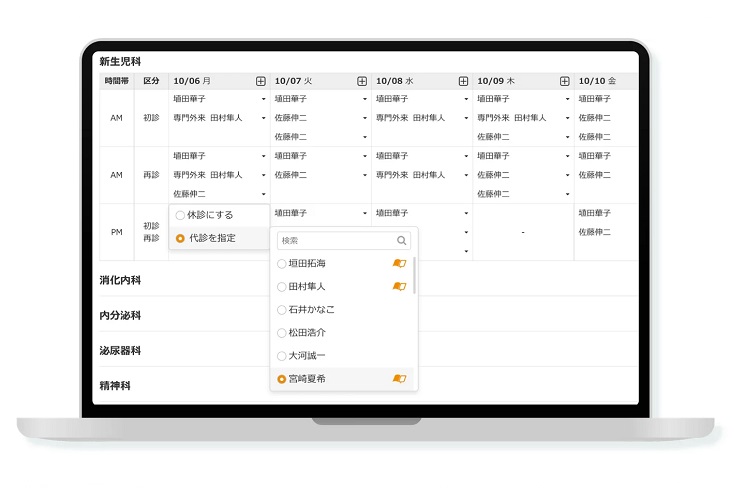This screenshot has height=497, width=745.
Task: Click the orange tag icon beside 宮崎夏希
Action: tap(399, 379)
